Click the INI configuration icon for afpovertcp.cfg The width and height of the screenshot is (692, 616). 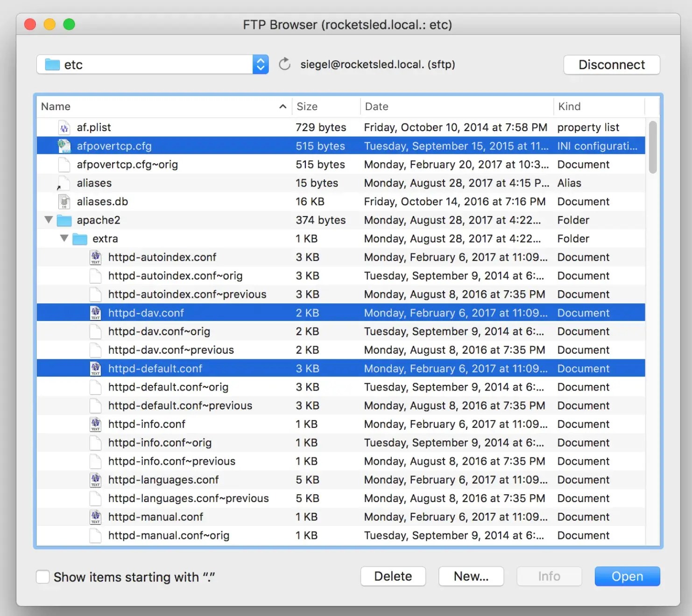pyautogui.click(x=64, y=146)
